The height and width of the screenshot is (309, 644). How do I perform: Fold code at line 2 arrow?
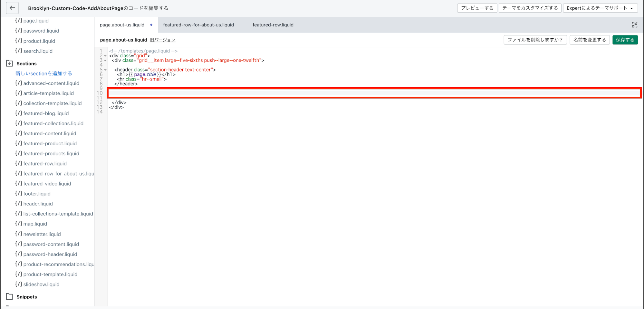[x=105, y=56]
